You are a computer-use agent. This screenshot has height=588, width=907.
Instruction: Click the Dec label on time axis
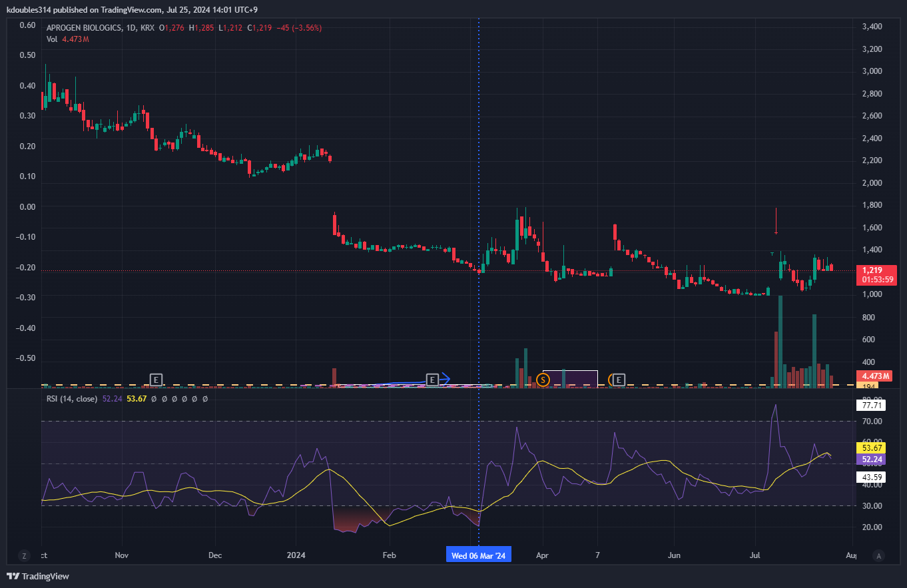pos(215,555)
